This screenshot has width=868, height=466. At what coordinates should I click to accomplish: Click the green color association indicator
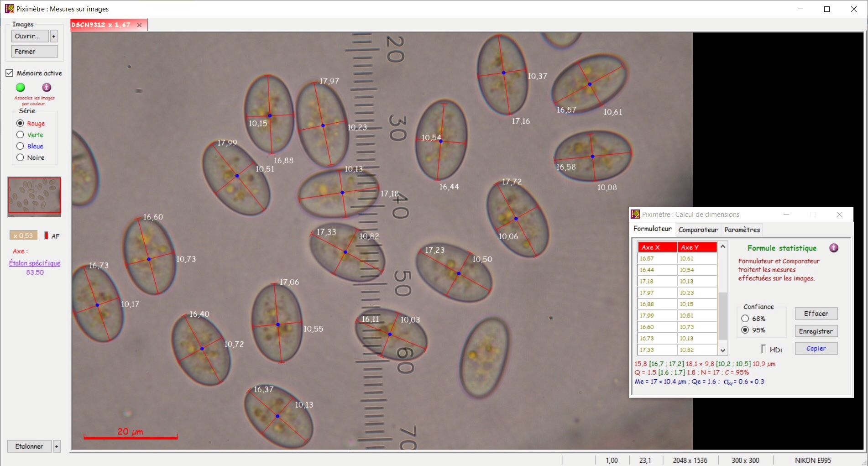pyautogui.click(x=21, y=87)
